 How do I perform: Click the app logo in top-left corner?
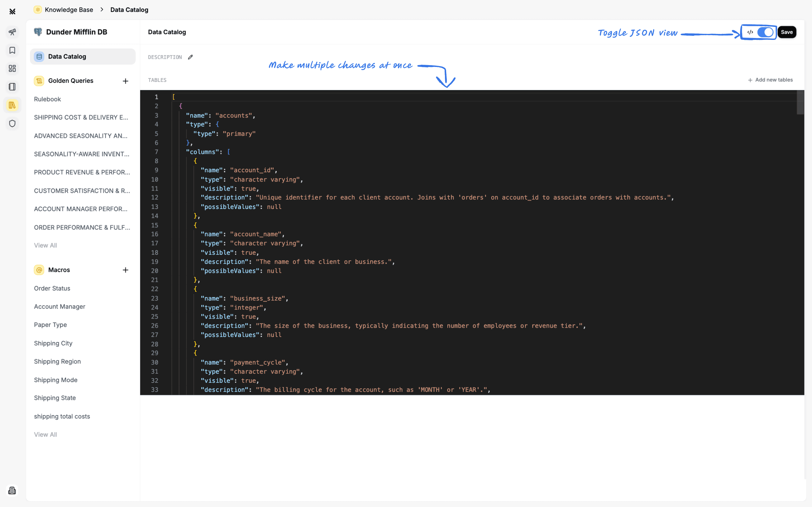[x=12, y=12]
